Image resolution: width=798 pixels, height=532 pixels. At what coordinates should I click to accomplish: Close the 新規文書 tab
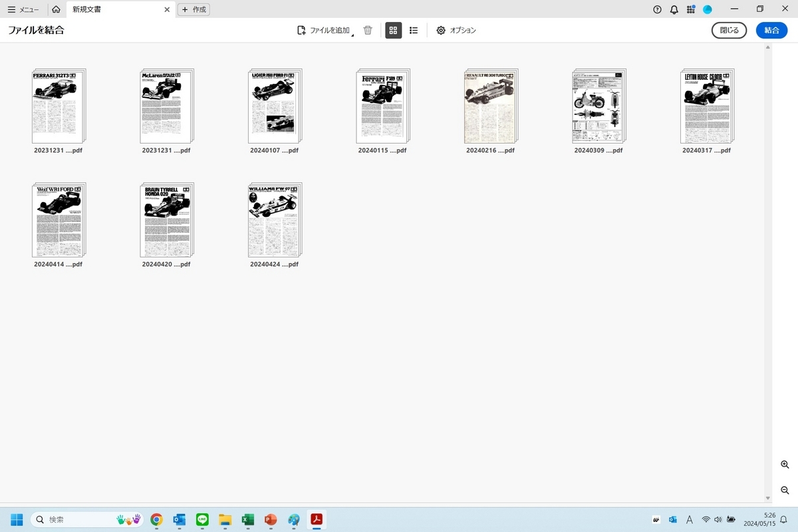[167, 9]
